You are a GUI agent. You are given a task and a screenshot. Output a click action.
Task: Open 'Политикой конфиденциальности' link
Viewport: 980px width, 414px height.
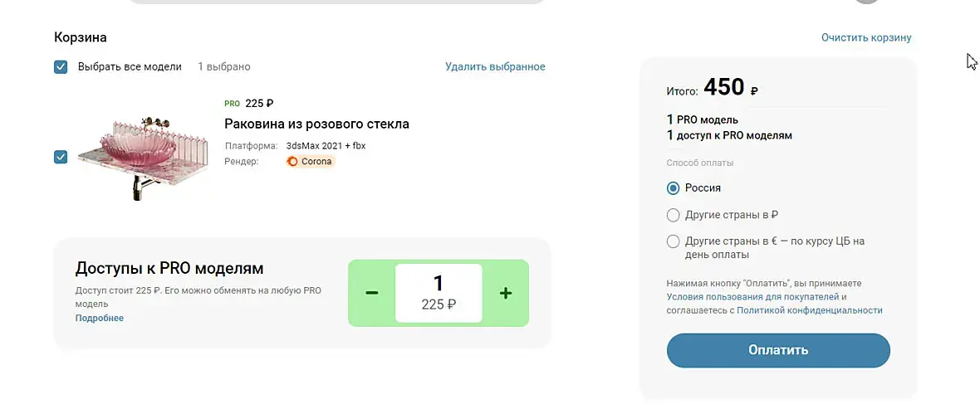click(x=809, y=310)
